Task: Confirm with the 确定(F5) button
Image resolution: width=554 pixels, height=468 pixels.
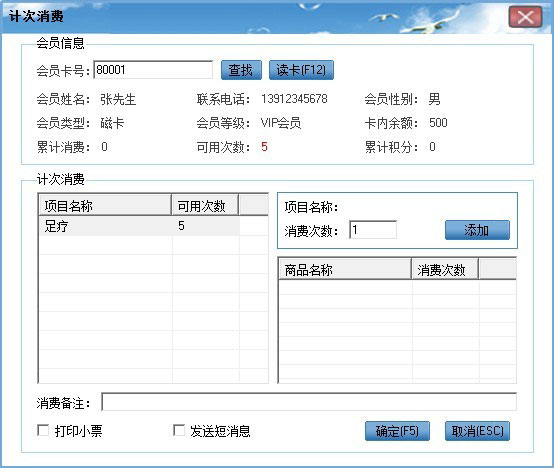Action: pyautogui.click(x=397, y=431)
